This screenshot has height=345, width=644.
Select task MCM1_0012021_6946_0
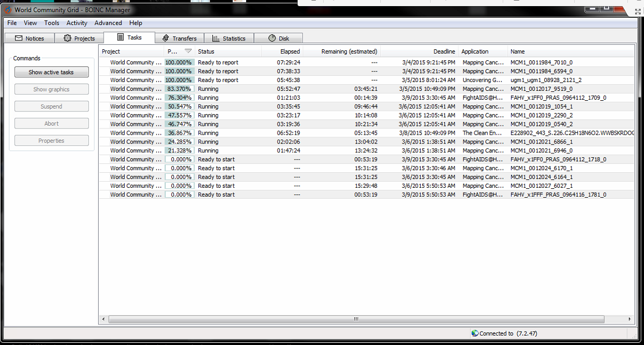(366, 151)
